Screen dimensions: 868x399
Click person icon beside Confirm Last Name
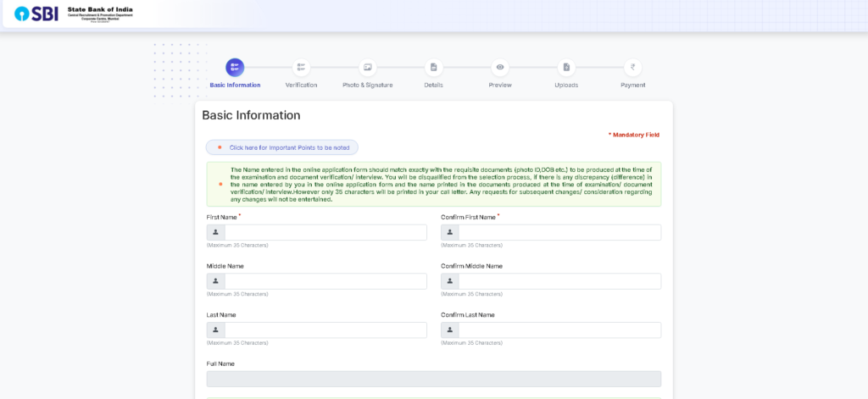[x=450, y=330]
